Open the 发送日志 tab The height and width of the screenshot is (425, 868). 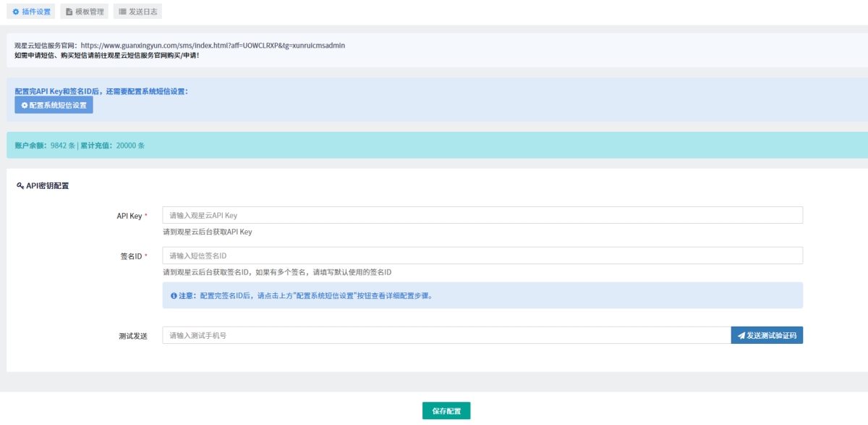point(137,12)
